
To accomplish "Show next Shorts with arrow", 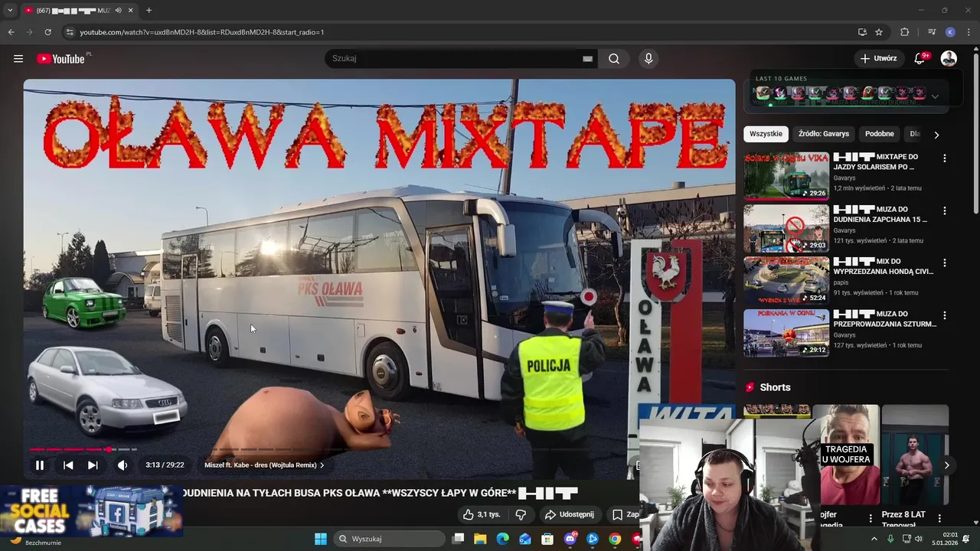I will [x=946, y=465].
